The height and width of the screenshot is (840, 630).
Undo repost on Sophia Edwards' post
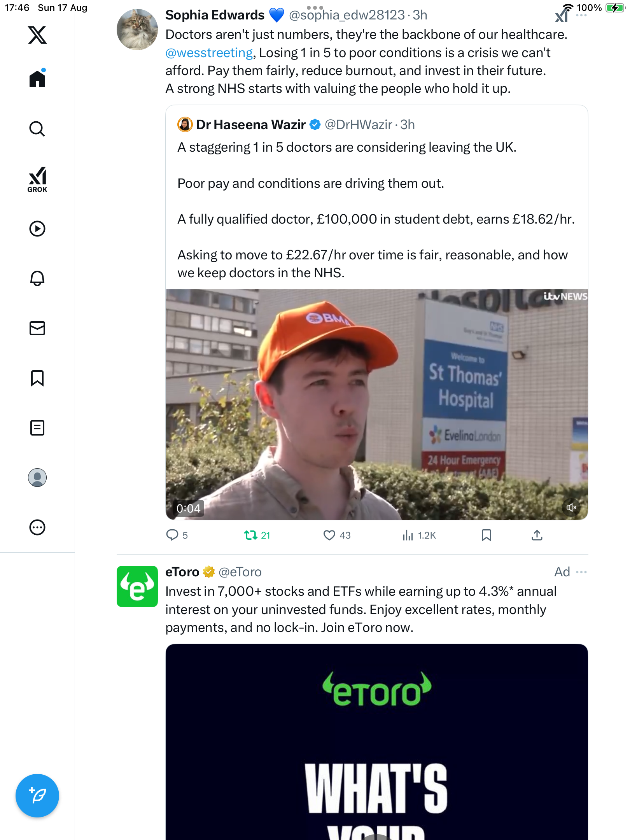(251, 535)
